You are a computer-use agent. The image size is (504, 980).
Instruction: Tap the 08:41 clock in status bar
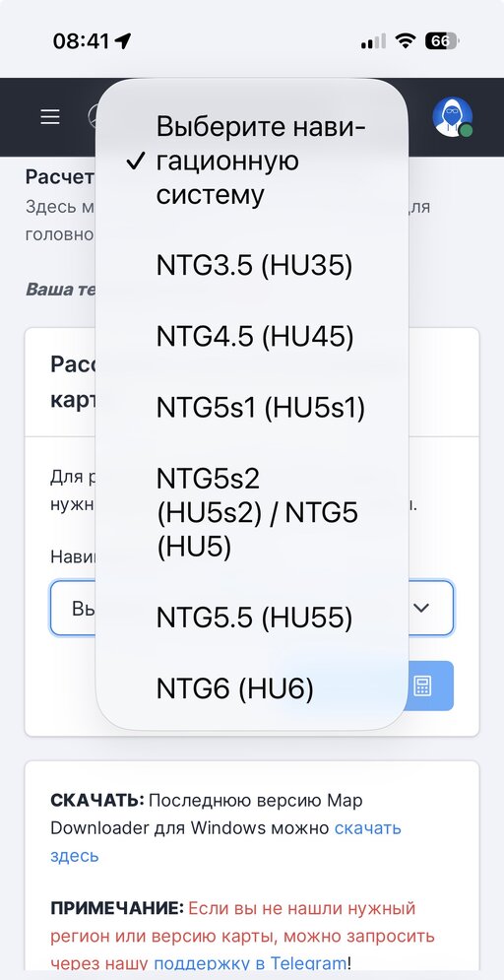(x=81, y=41)
